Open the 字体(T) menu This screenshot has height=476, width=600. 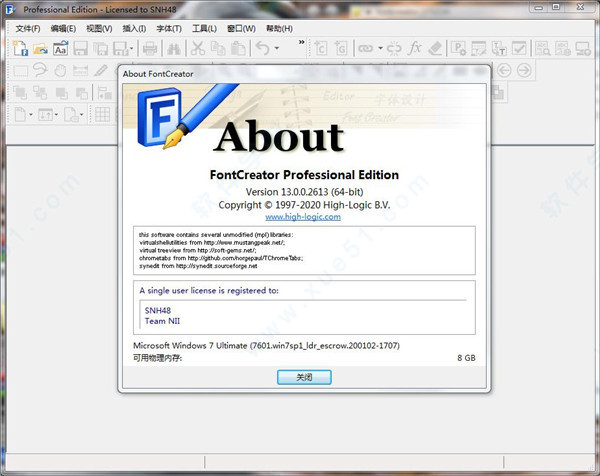(169, 29)
